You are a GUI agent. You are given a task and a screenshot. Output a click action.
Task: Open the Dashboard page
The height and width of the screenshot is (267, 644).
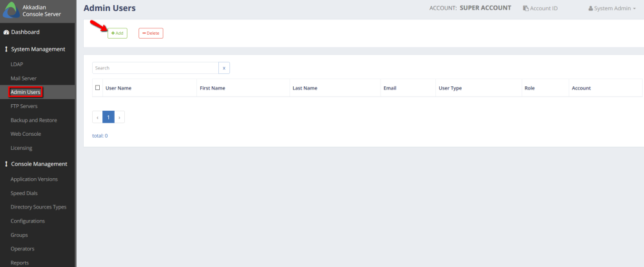tap(21, 32)
